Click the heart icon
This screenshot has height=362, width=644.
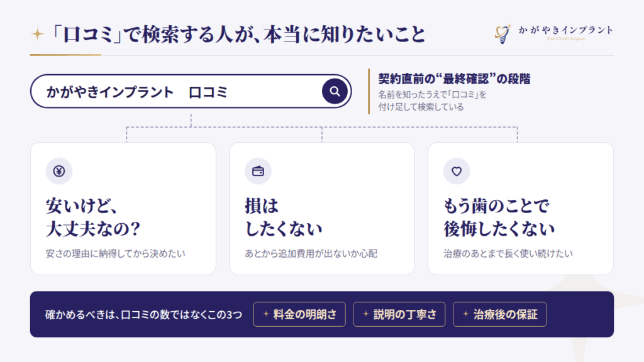tap(457, 171)
